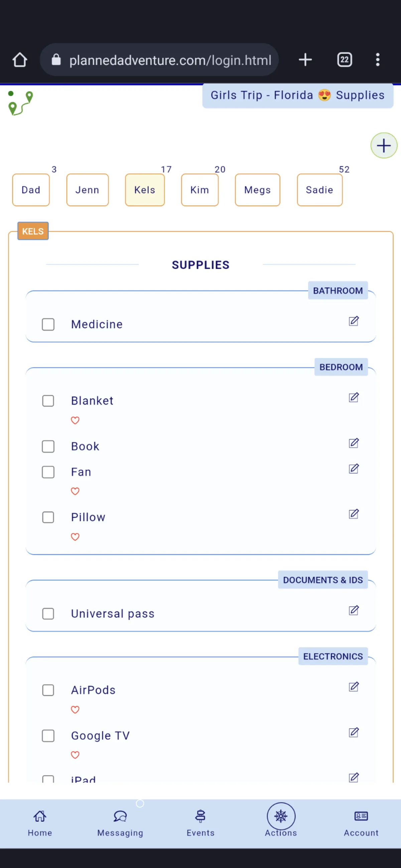Mark Google TV as packed

tap(48, 735)
